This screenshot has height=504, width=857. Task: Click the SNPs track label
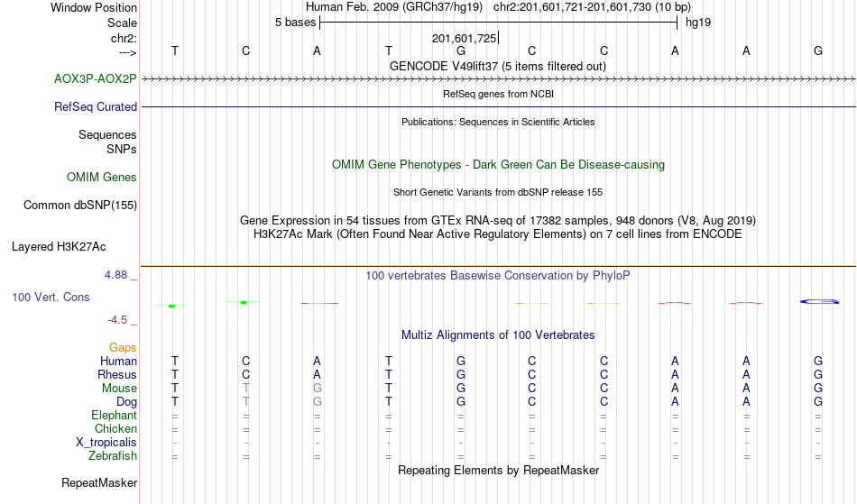tap(122, 149)
